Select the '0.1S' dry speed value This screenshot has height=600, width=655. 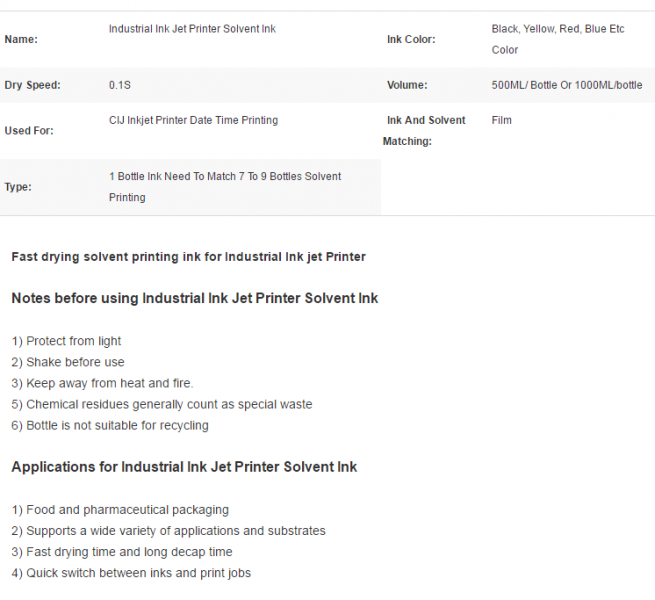(120, 85)
